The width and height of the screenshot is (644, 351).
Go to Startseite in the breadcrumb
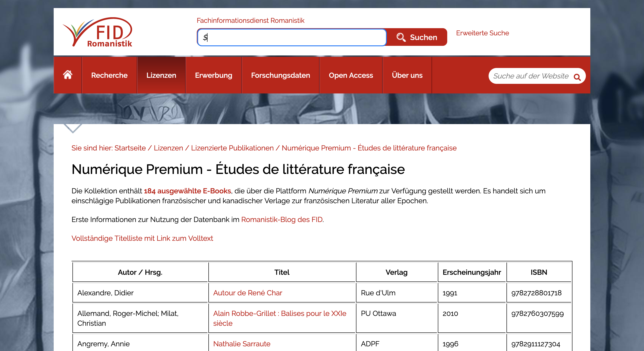click(130, 148)
